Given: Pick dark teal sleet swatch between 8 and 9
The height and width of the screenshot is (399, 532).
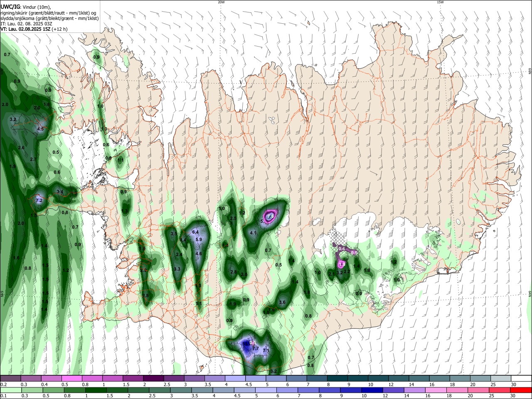Looking at the screenshot, I should 337,378.
